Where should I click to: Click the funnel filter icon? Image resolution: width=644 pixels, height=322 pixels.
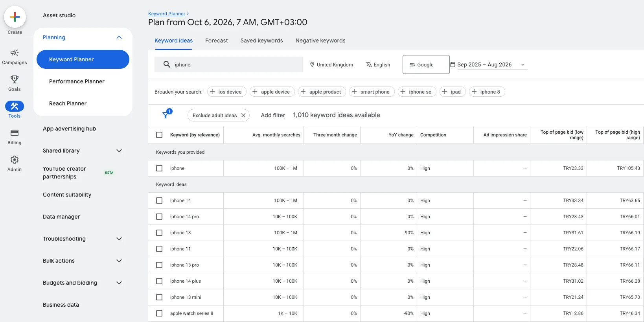coord(166,114)
